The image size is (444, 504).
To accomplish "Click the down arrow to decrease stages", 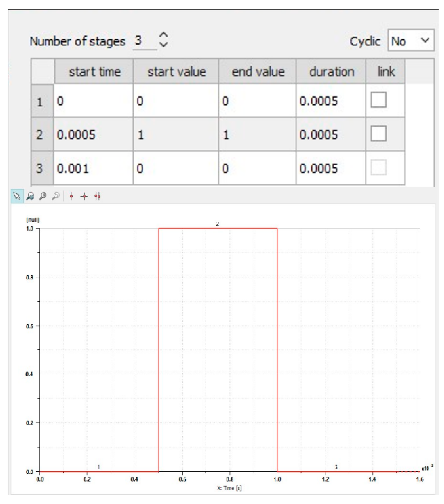I will pos(163,45).
